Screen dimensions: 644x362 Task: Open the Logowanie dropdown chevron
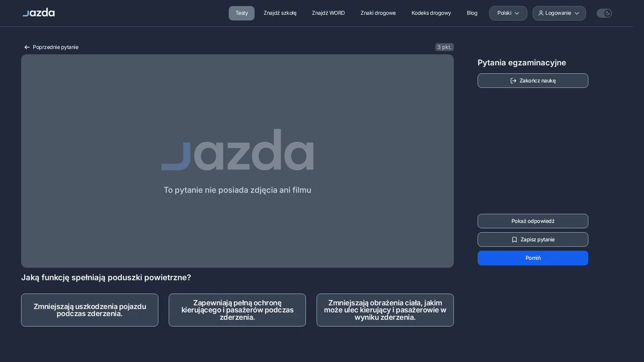pos(577,13)
